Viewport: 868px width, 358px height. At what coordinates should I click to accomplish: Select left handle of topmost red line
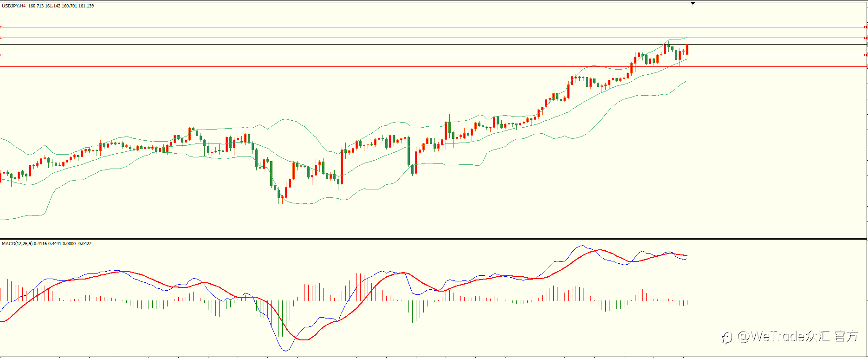[1, 27]
